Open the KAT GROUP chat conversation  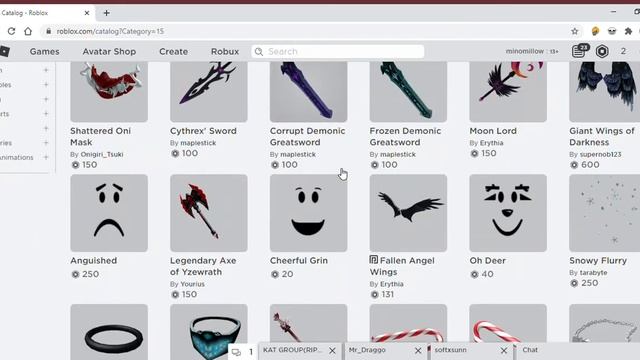pos(293,350)
